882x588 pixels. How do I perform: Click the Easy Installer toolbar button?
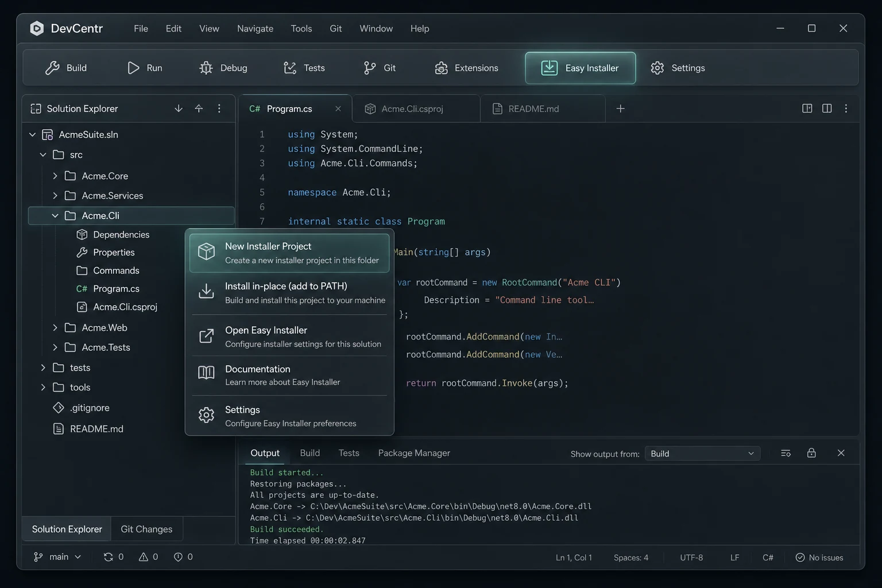pos(580,68)
